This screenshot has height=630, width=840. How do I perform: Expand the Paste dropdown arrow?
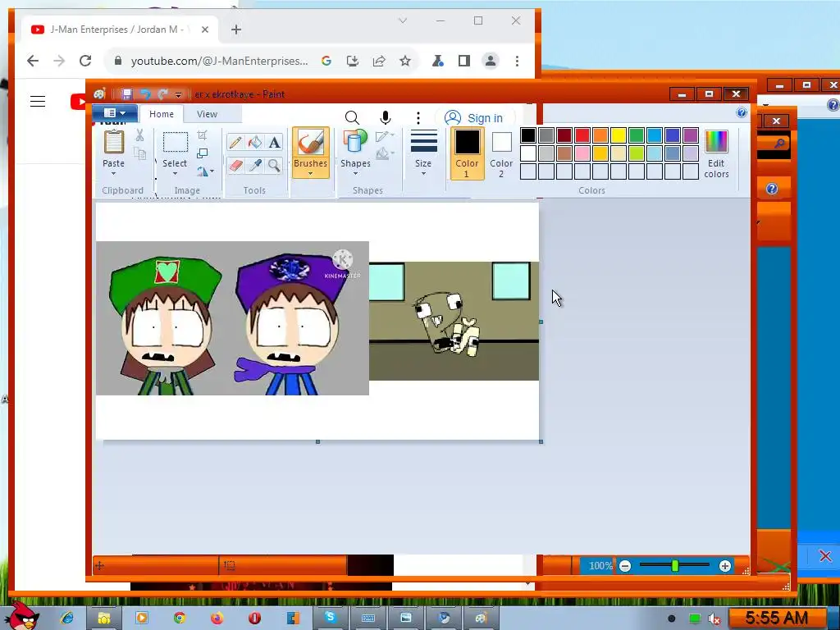113,173
